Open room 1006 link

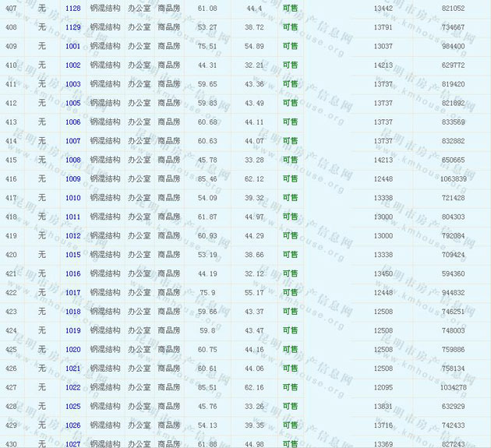click(x=72, y=122)
